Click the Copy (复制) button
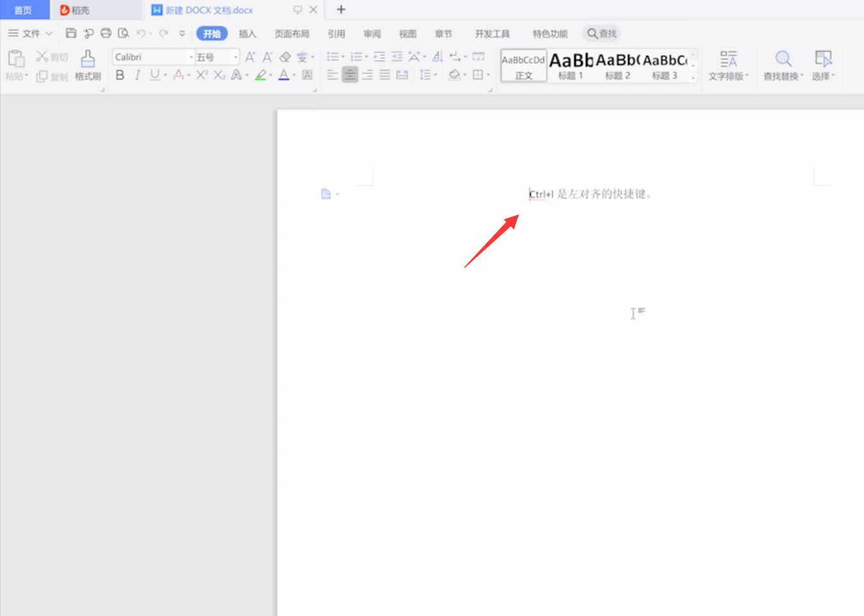 [52, 76]
